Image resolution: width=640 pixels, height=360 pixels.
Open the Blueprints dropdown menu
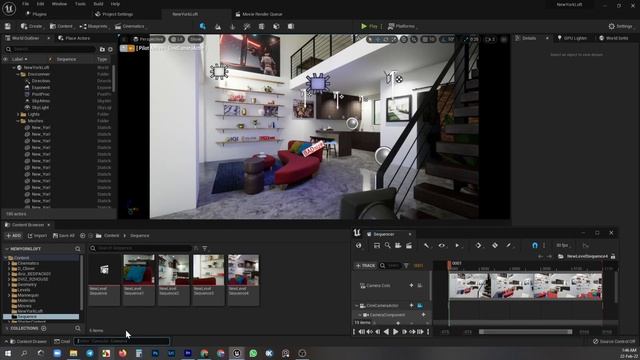click(94, 26)
